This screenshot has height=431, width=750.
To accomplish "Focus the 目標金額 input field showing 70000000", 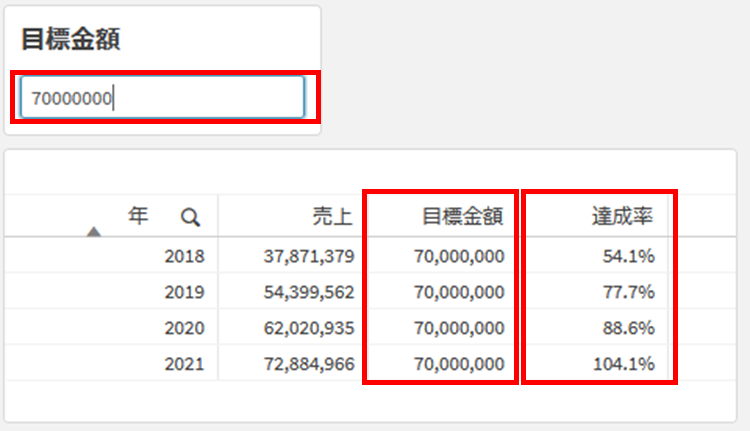I will coord(163,98).
